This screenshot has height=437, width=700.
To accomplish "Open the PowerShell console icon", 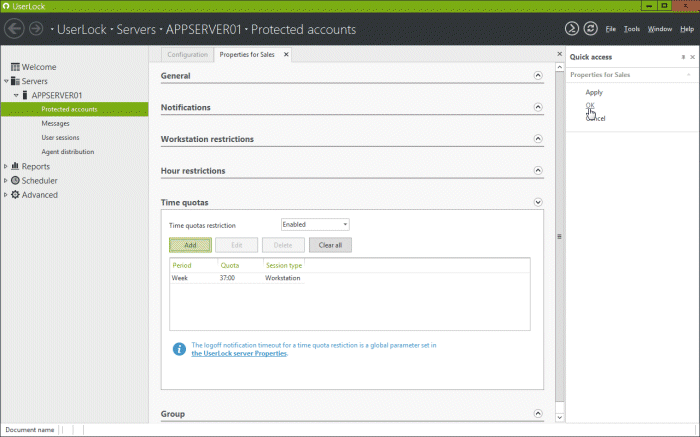I will click(571, 29).
